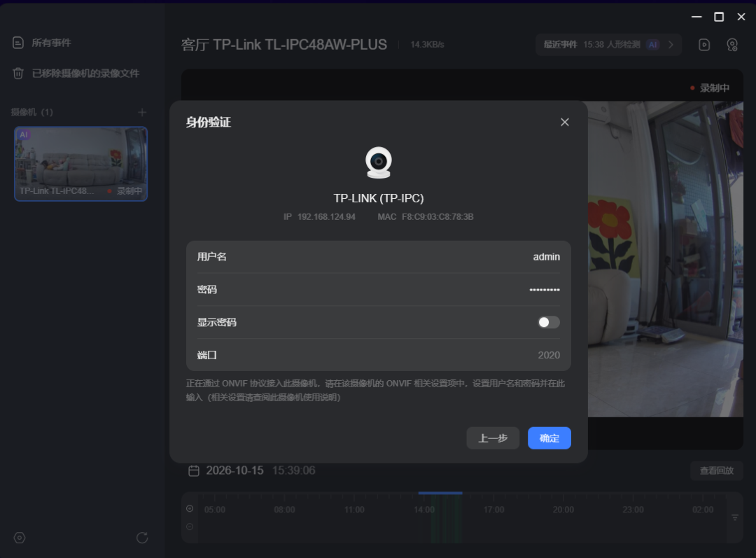The width and height of the screenshot is (756, 558).
Task: Click the AI badge on camera thumbnail
Action: click(24, 134)
